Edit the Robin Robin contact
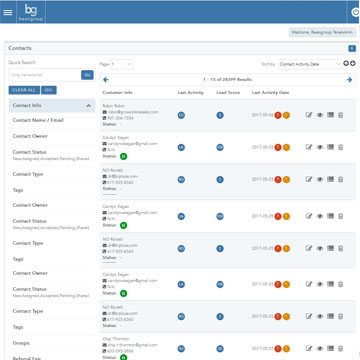360x360 pixels. (x=309, y=115)
